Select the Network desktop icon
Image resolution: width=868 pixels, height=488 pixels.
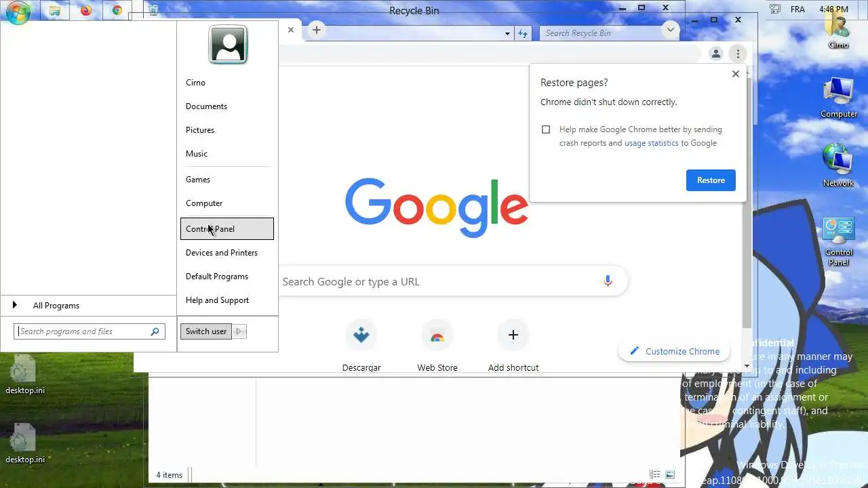coord(839,166)
